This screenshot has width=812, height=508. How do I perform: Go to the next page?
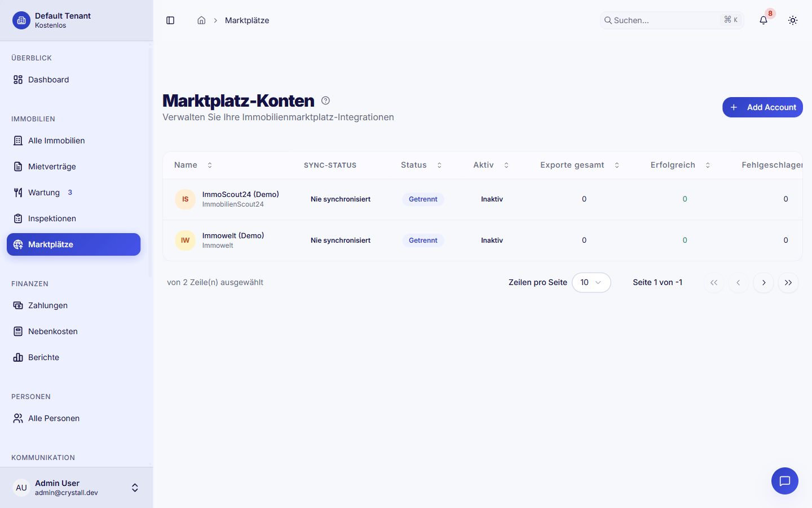tap(764, 283)
